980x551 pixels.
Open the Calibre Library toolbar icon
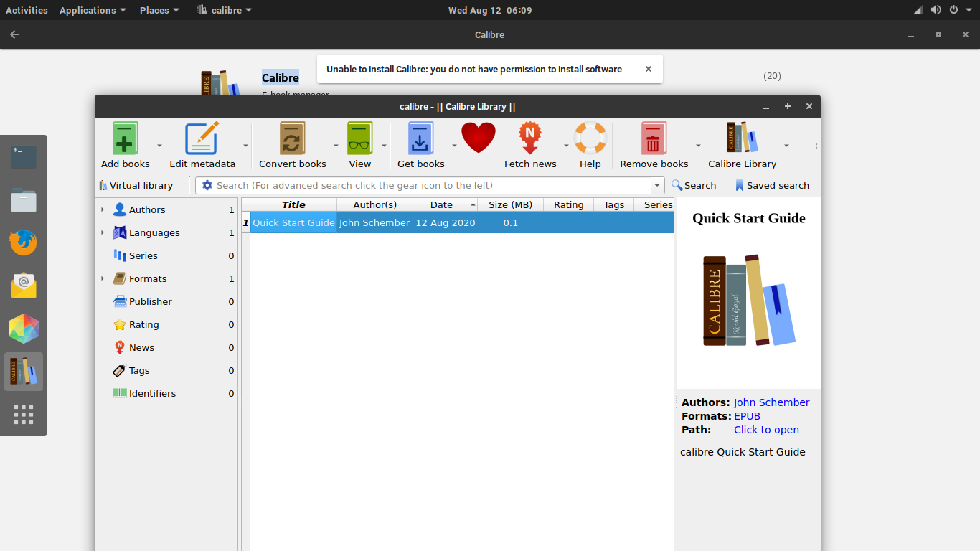tap(742, 138)
